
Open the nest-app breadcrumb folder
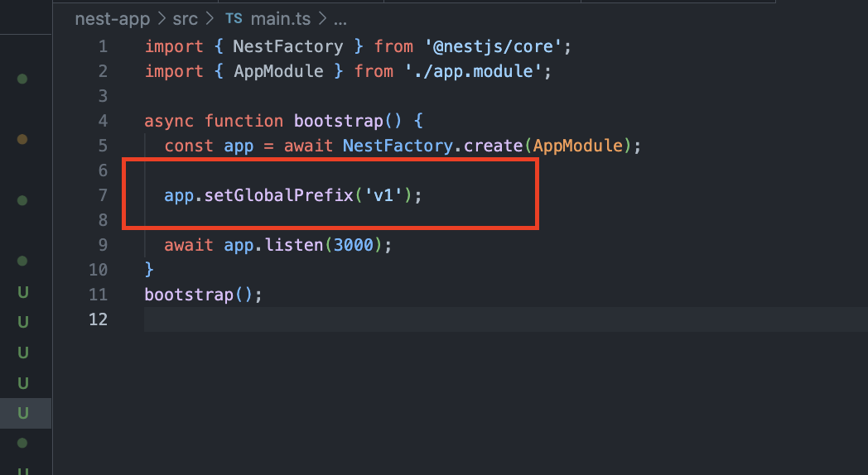[113, 19]
